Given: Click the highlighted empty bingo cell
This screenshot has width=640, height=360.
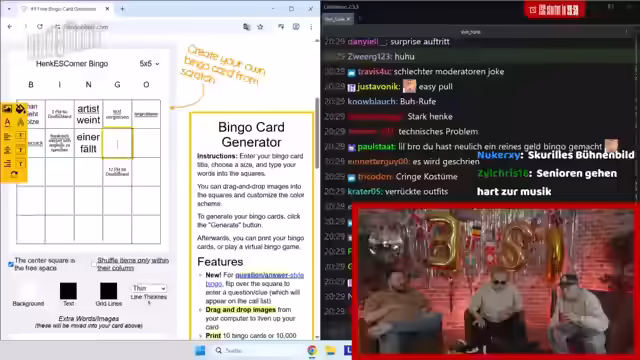Looking at the screenshot, I should tap(117, 143).
